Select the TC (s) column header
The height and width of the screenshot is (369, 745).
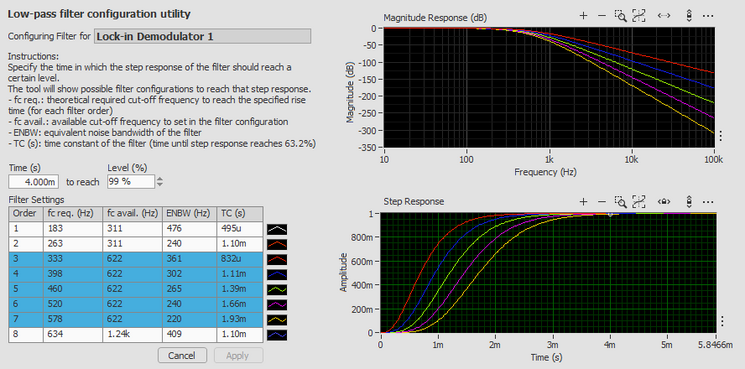pos(239,214)
